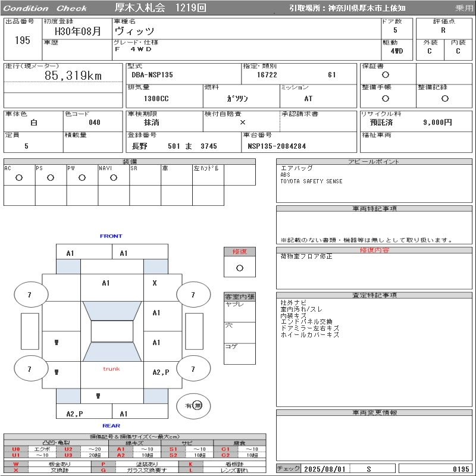The image size is (476, 476).
Task: Click designation number 16722
Action: (267, 75)
